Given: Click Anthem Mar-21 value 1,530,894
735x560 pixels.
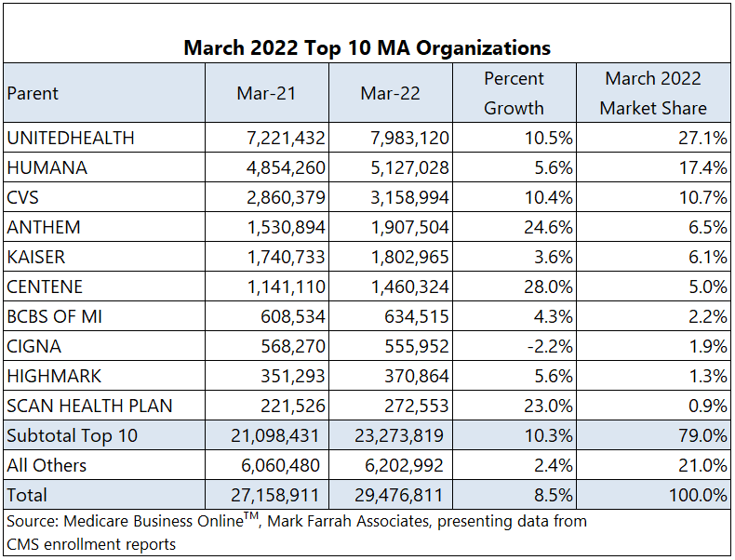Looking at the screenshot, I should click(x=286, y=227).
